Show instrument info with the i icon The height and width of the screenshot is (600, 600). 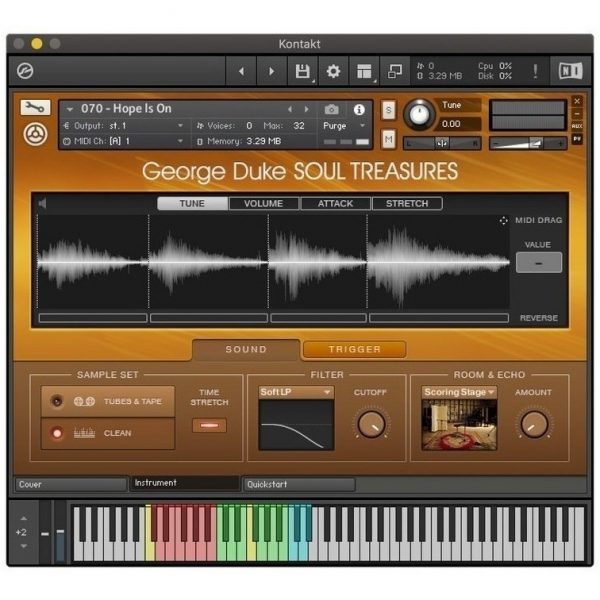tap(359, 110)
